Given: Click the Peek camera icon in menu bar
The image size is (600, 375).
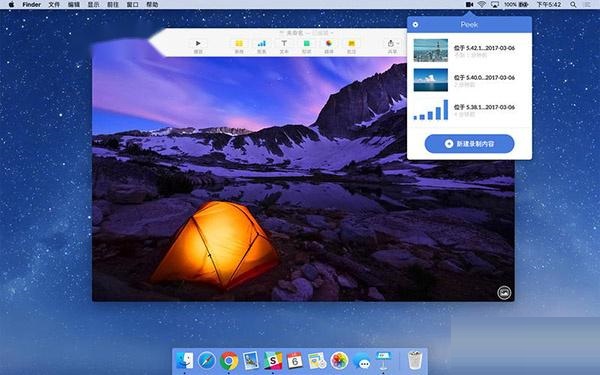Looking at the screenshot, I should pos(469,5).
